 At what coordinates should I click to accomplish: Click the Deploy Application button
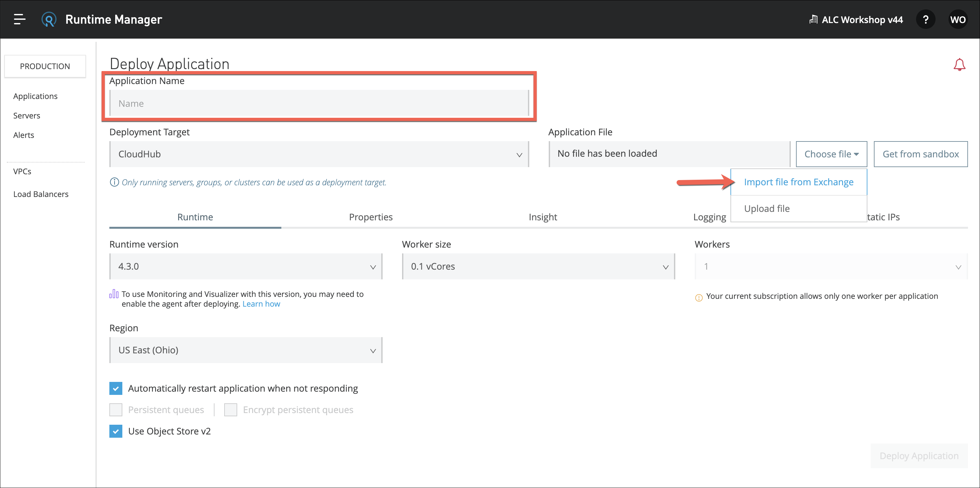[919, 456]
